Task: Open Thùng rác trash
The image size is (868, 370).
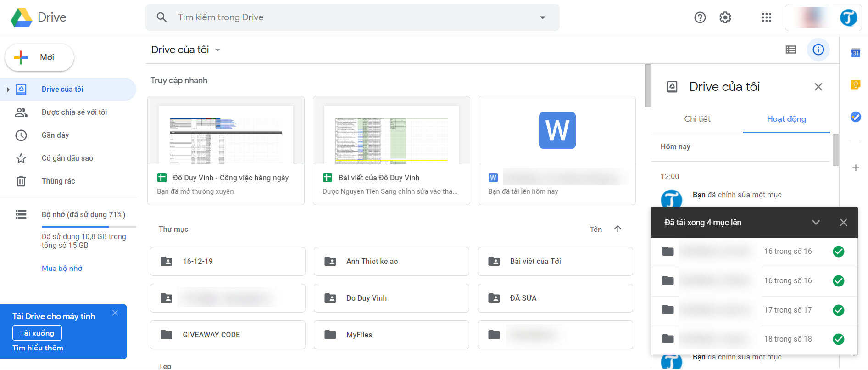Action: pyautogui.click(x=58, y=181)
